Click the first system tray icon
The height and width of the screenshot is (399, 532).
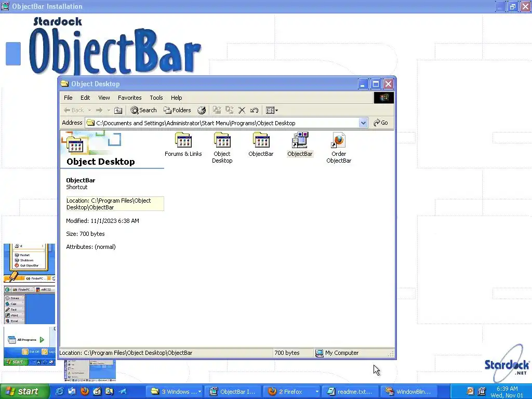[x=470, y=392]
